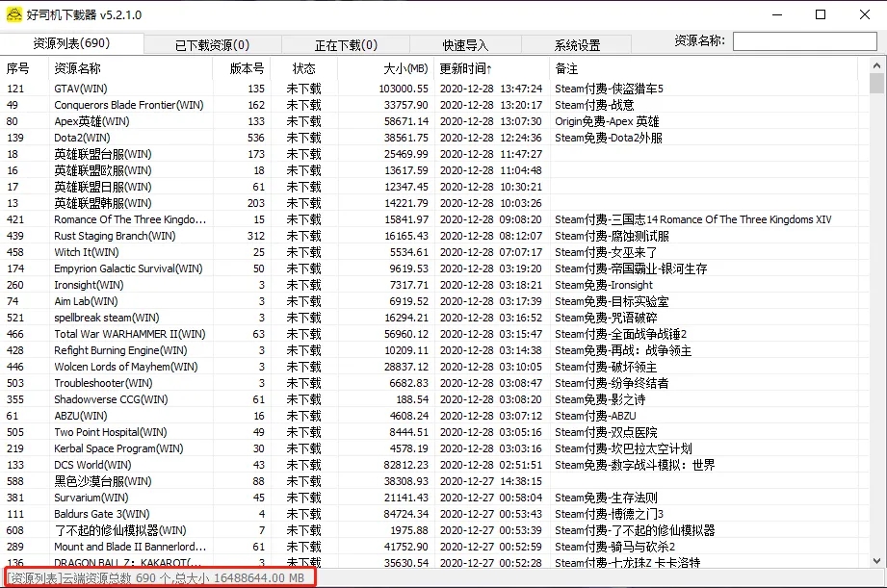Click the remark Steam免费-Dota2外服
The image size is (887, 588).
[608, 138]
